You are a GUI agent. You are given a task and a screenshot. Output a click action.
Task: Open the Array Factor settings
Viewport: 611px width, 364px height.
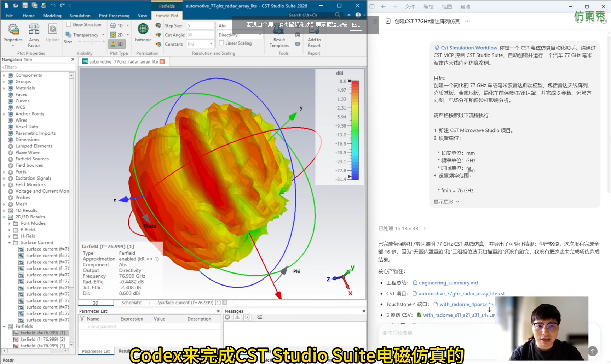click(34, 35)
